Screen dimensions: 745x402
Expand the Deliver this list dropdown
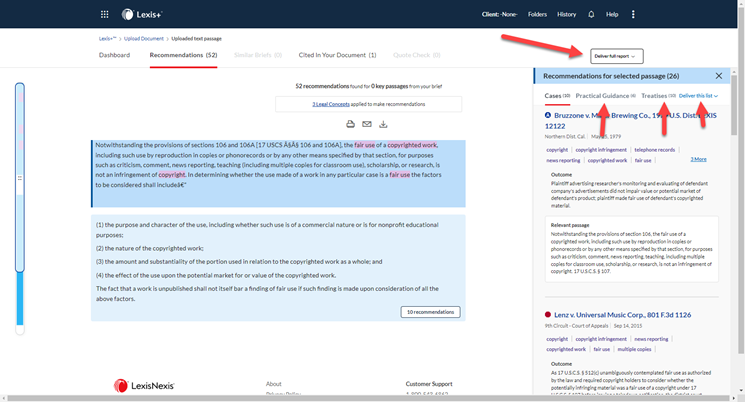tap(698, 96)
